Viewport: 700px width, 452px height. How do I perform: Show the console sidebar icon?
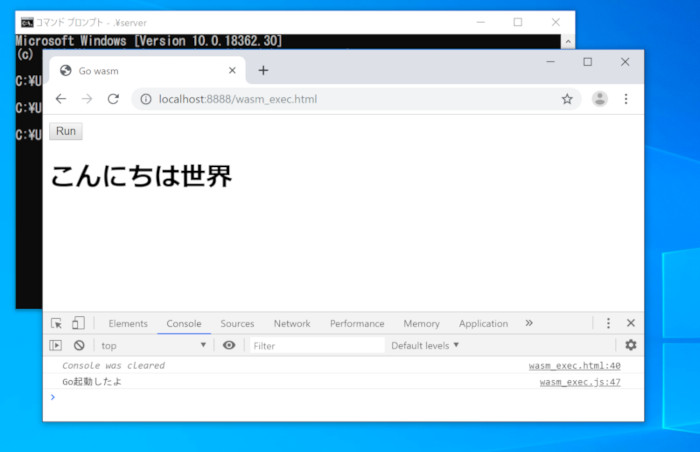[x=55, y=345]
